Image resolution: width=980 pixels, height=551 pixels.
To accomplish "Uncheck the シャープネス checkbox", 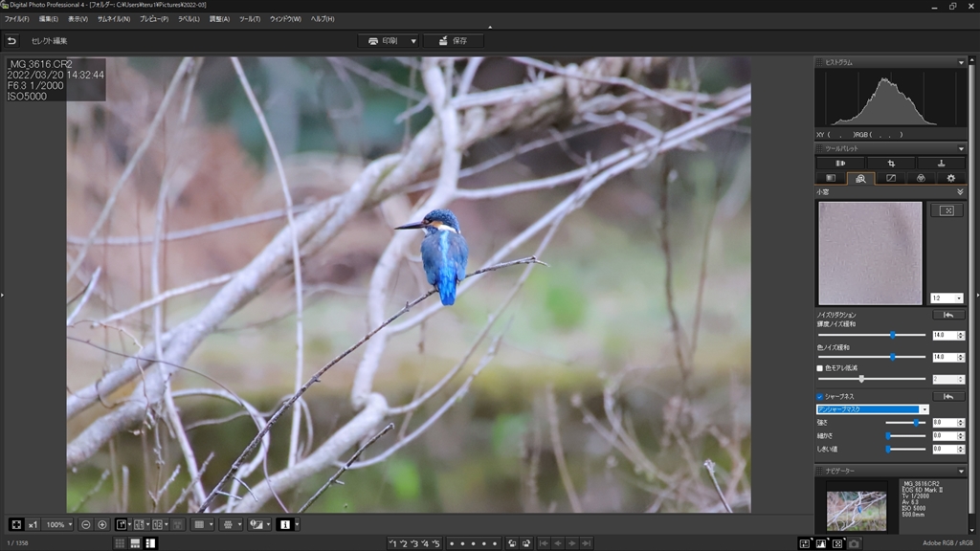I will click(819, 397).
